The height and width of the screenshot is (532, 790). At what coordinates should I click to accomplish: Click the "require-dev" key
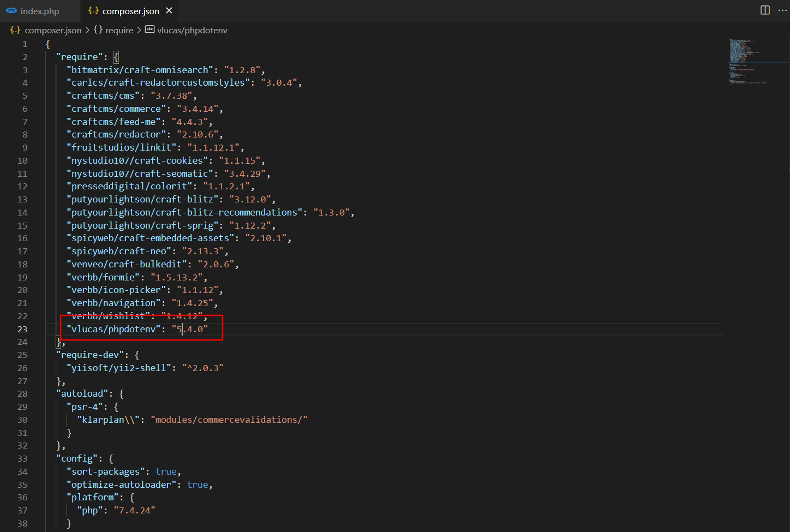point(90,355)
